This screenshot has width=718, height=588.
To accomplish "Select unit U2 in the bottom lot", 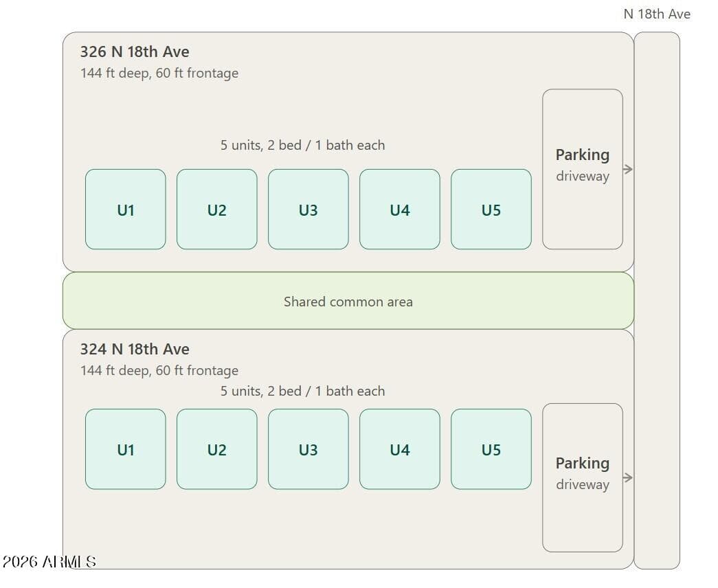I will 217,449.
